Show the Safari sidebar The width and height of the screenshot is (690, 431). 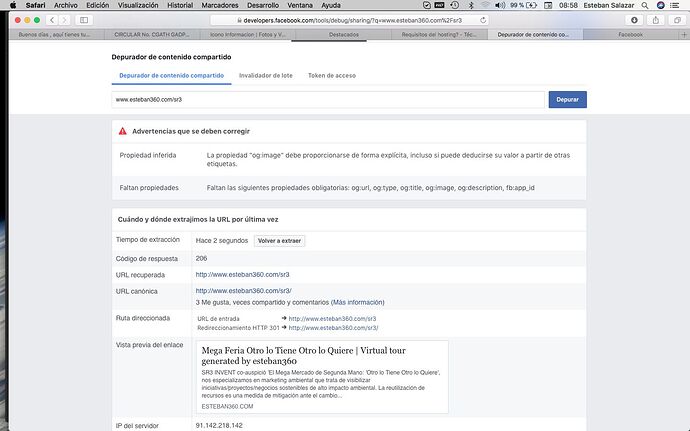click(84, 20)
